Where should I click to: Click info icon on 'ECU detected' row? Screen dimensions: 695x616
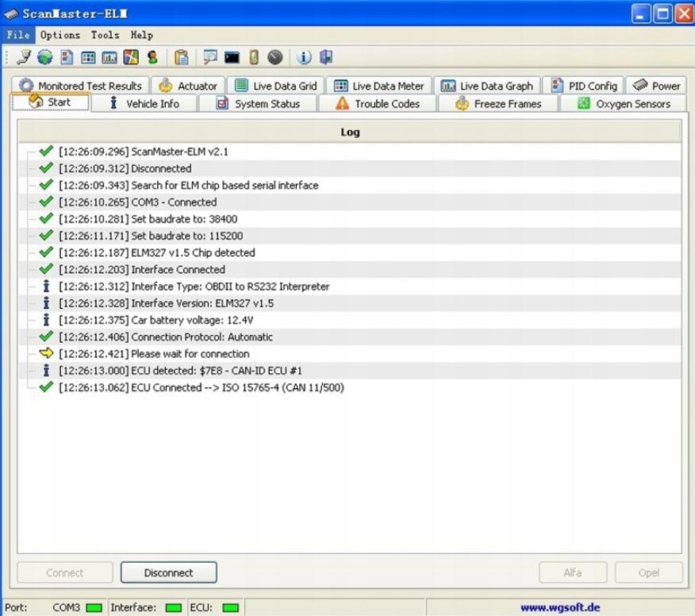click(x=46, y=370)
